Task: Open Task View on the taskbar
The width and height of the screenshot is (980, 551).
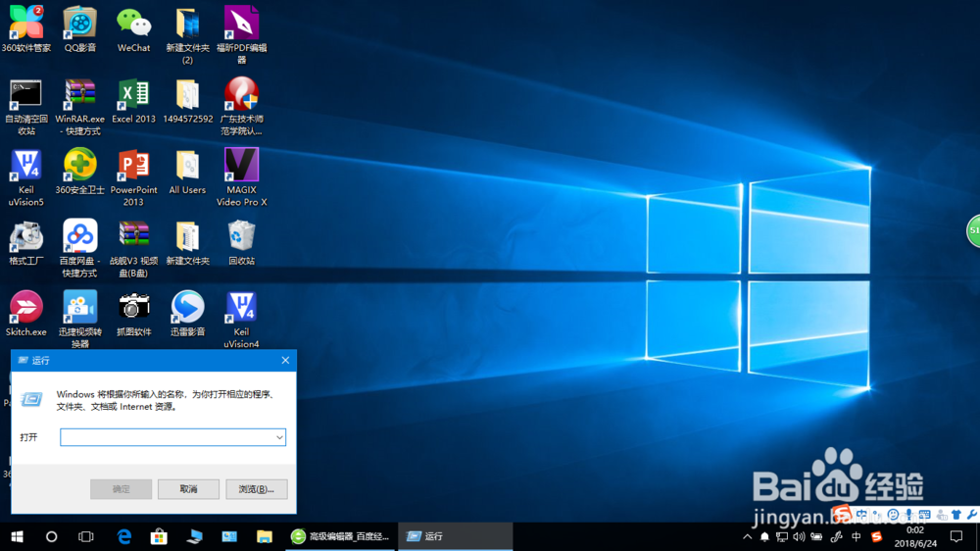Action: coord(85,536)
